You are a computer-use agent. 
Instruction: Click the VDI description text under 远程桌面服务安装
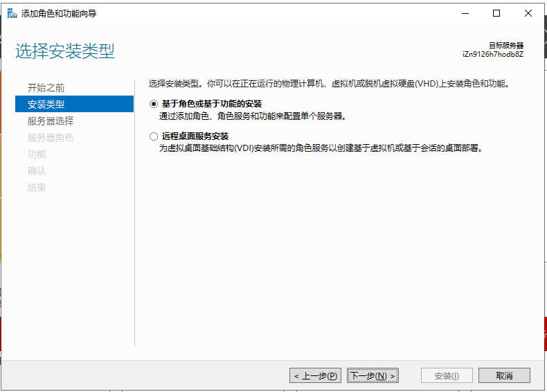[321, 148]
